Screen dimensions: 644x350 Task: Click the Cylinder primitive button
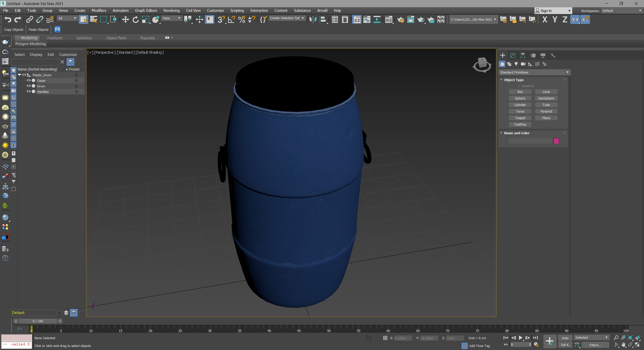coord(520,105)
